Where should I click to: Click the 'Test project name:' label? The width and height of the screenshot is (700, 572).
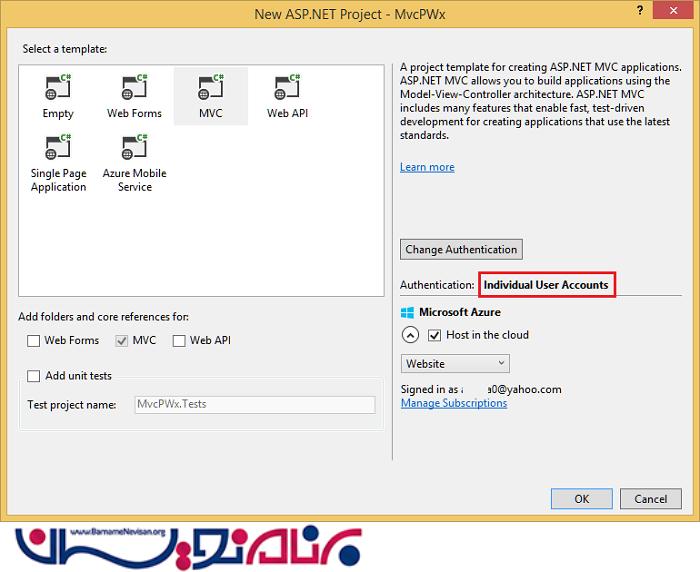point(72,405)
